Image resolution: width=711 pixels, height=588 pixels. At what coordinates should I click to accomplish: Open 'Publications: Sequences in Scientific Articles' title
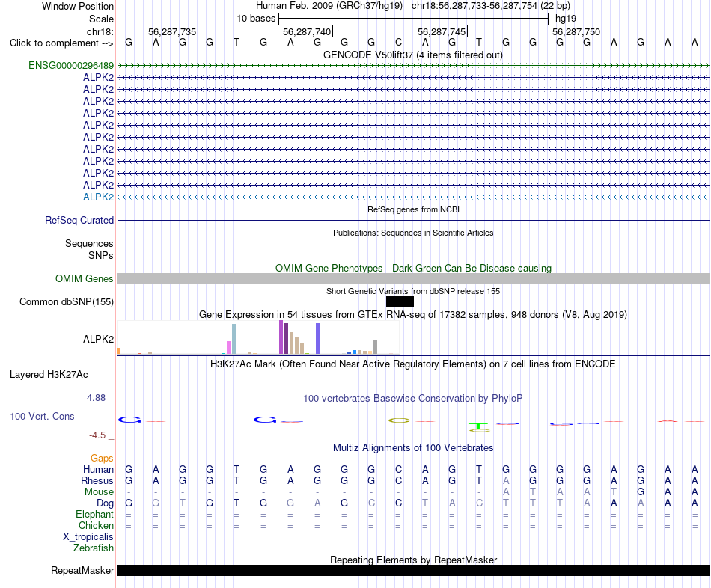(x=413, y=233)
